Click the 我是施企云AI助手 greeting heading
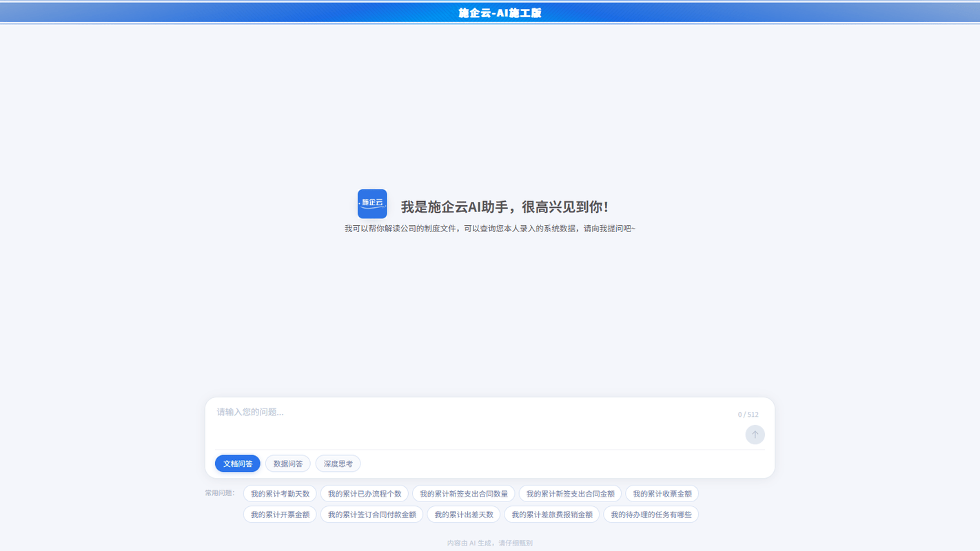 [x=505, y=207]
